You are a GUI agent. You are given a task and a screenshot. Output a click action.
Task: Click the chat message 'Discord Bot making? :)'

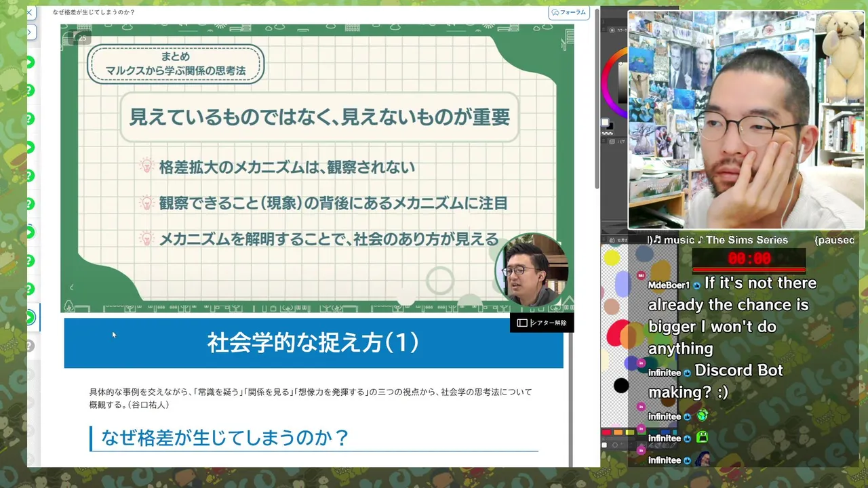point(715,381)
